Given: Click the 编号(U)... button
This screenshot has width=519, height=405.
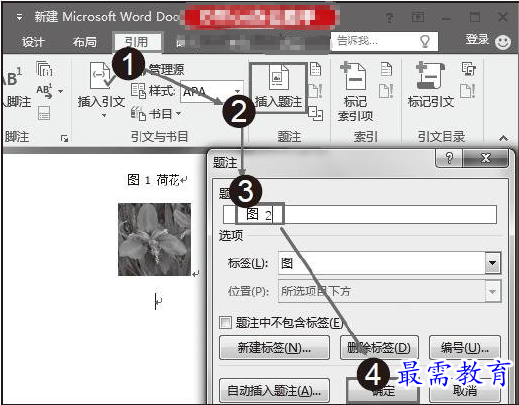Looking at the screenshot, I should 465,348.
